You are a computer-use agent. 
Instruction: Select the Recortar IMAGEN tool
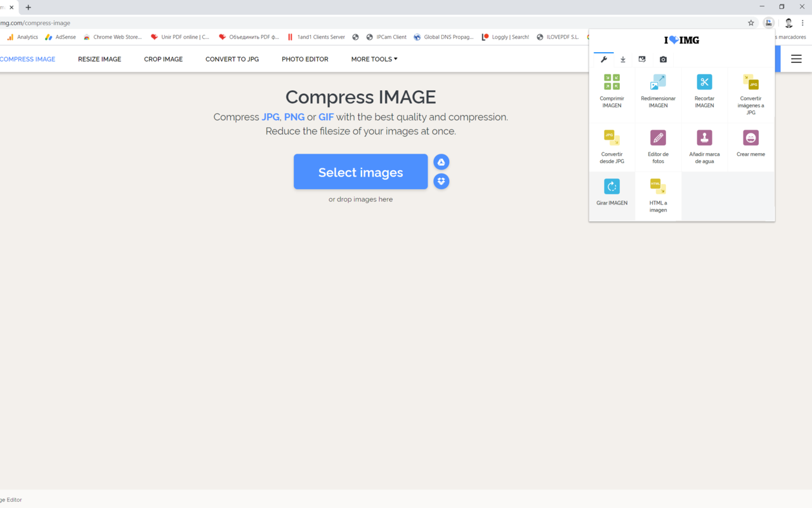[x=704, y=92]
